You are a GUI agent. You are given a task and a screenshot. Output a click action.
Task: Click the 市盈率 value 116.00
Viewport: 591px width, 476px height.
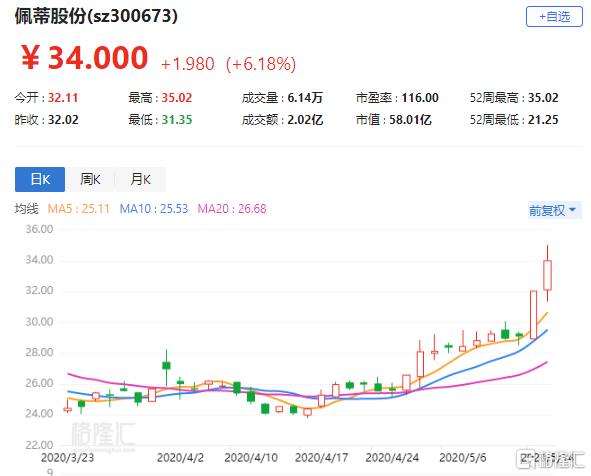(x=420, y=98)
